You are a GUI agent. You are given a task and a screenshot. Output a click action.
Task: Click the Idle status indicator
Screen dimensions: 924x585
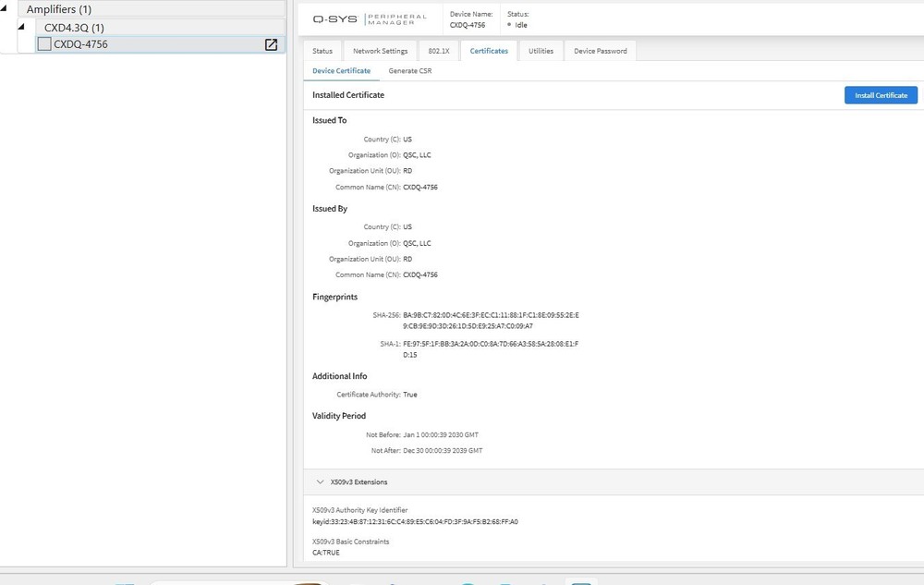(517, 25)
